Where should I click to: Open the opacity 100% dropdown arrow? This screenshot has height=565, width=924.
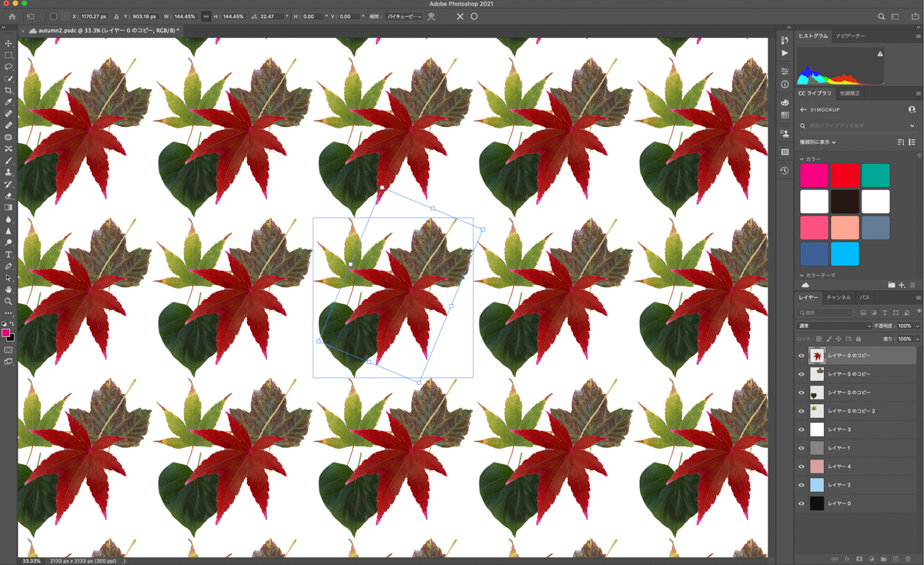pyautogui.click(x=917, y=326)
